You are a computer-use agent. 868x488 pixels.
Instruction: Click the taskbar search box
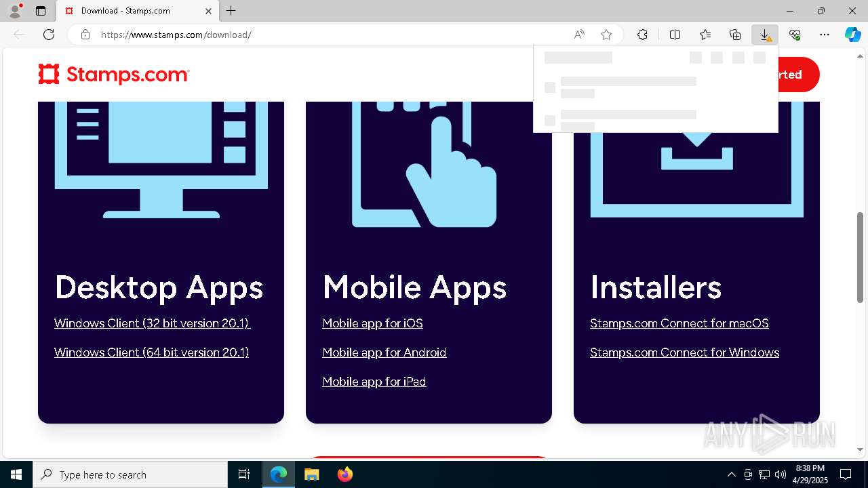[130, 474]
